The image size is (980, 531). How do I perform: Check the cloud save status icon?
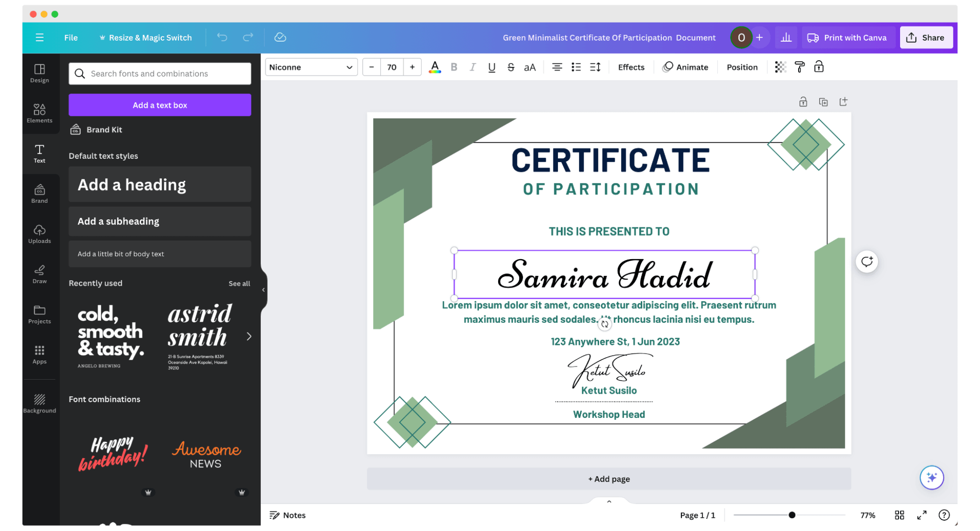click(280, 37)
